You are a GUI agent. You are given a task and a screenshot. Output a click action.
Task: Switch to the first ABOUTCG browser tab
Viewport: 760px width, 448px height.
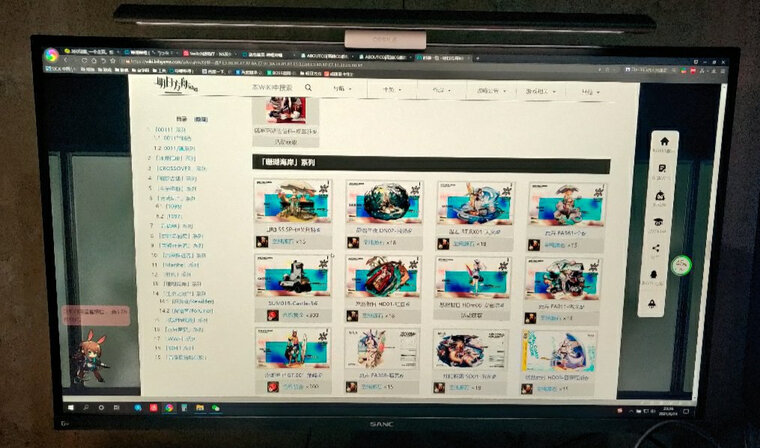point(327,56)
